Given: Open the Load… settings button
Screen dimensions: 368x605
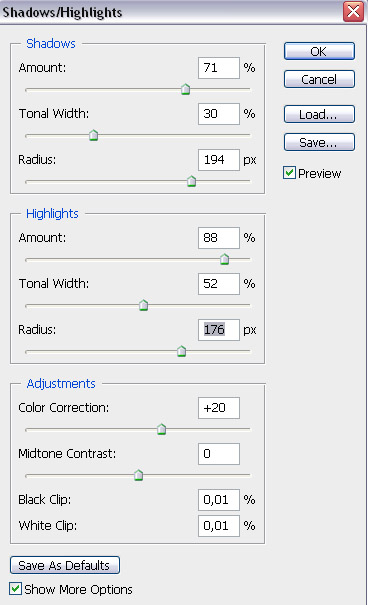Looking at the screenshot, I should coord(319,114).
